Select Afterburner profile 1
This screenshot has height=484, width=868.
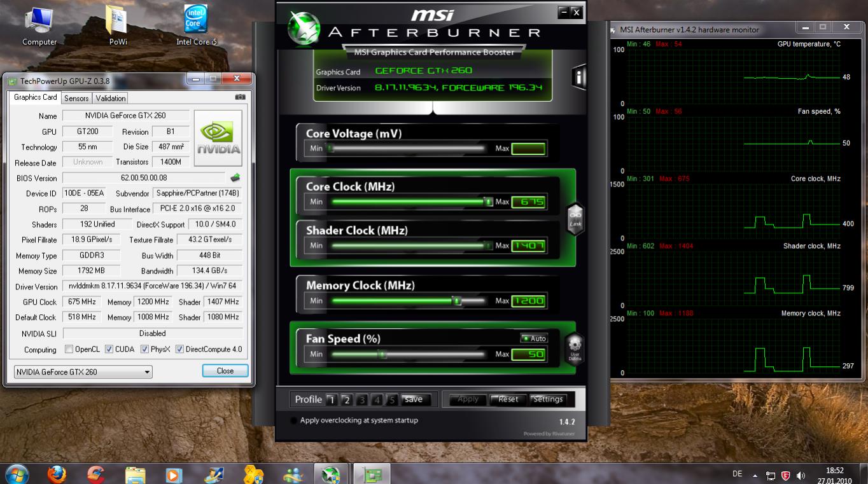click(x=331, y=400)
